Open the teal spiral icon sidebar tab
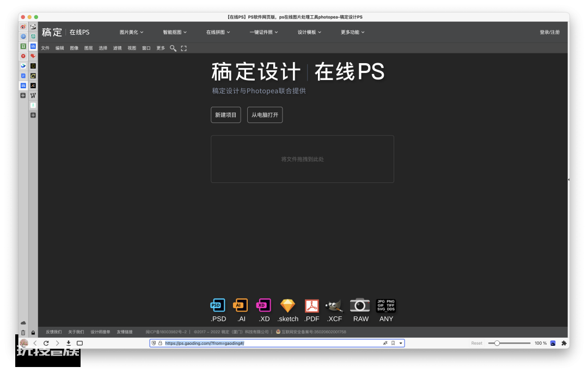The height and width of the screenshot is (373, 588). (33, 36)
